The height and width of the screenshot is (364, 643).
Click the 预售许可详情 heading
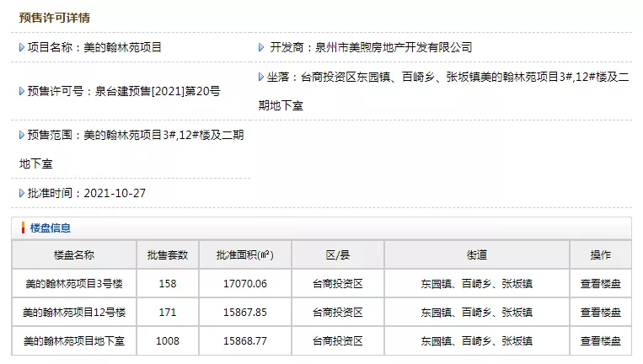55,18
